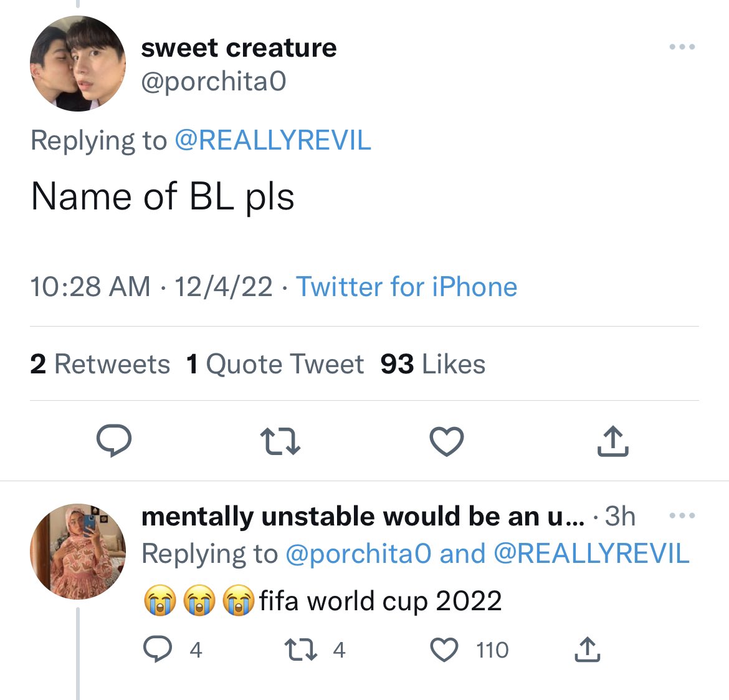Viewport: 729px width, 700px height.
Task: Share the main tweet
Action: click(613, 441)
